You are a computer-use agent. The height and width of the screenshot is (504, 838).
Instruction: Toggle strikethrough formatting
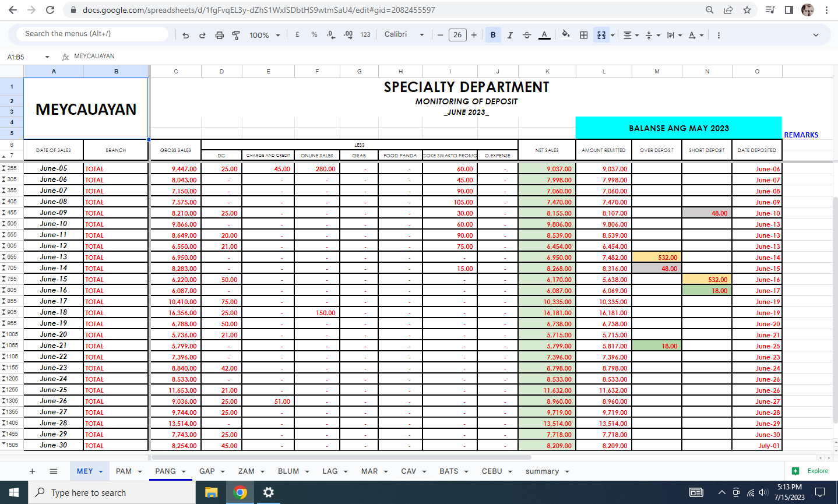[x=527, y=35]
